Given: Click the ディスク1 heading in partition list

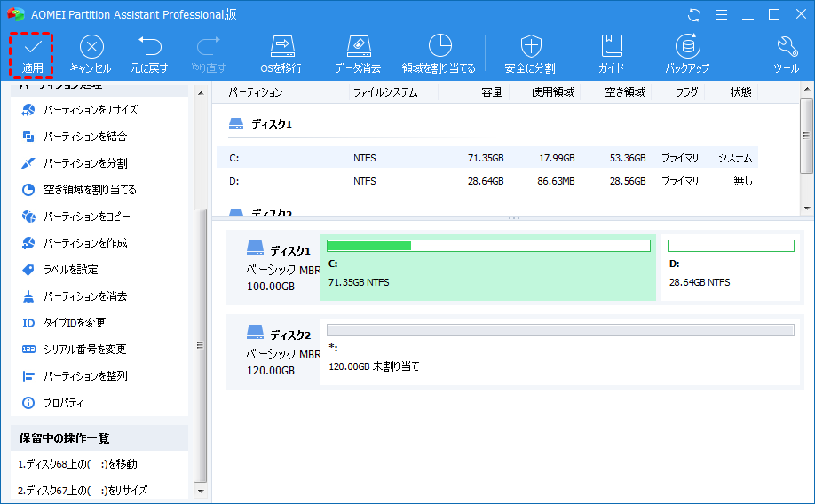Looking at the screenshot, I should coord(272,123).
